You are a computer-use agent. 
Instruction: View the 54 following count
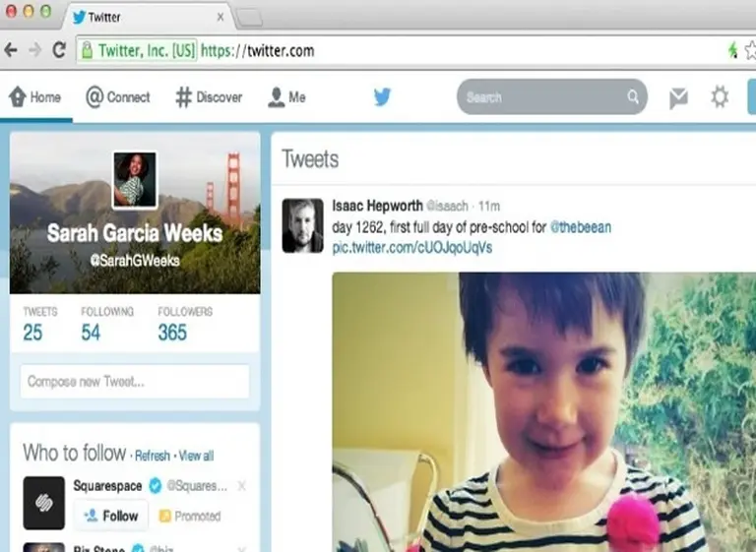[91, 333]
